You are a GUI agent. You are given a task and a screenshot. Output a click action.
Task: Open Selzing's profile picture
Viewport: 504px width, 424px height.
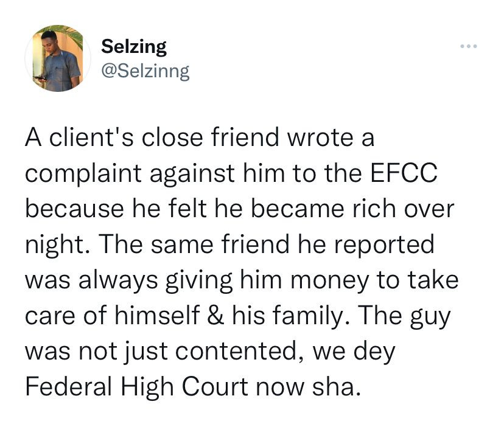[x=58, y=58]
